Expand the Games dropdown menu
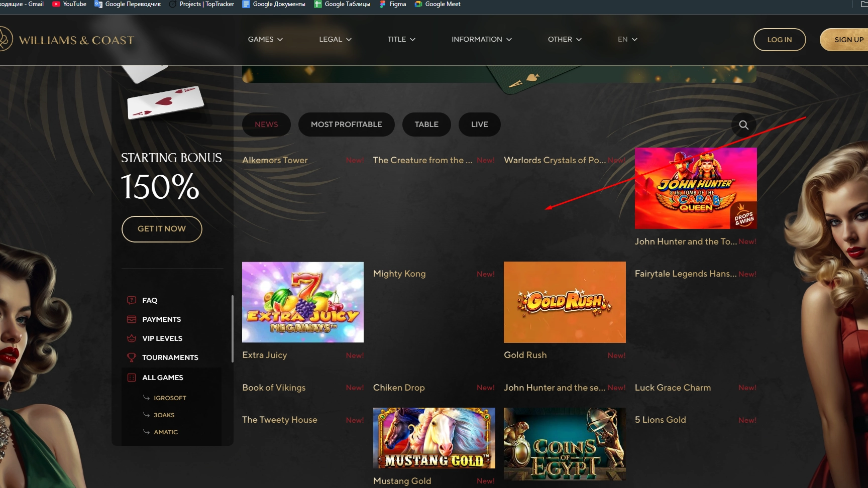Viewport: 868px width, 488px height. [265, 39]
